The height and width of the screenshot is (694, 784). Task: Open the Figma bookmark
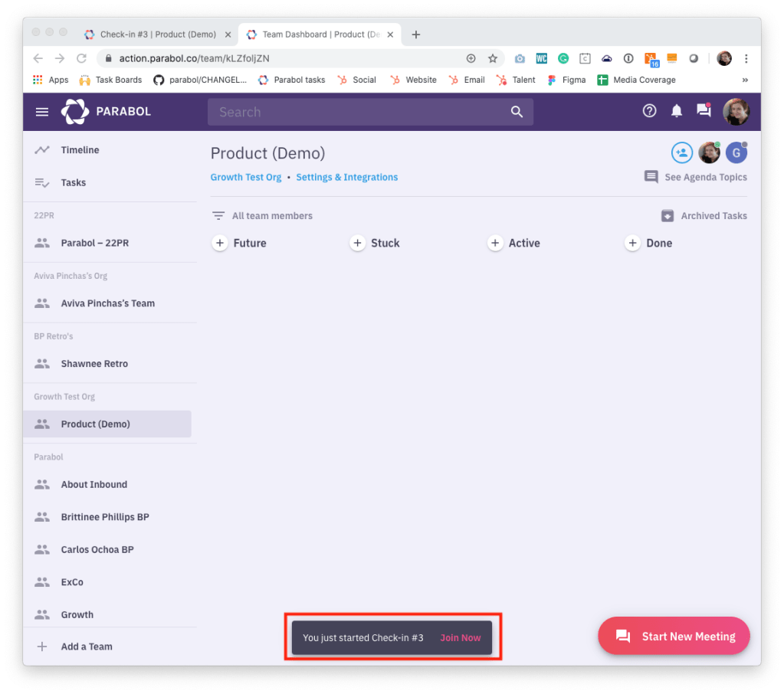(x=566, y=80)
